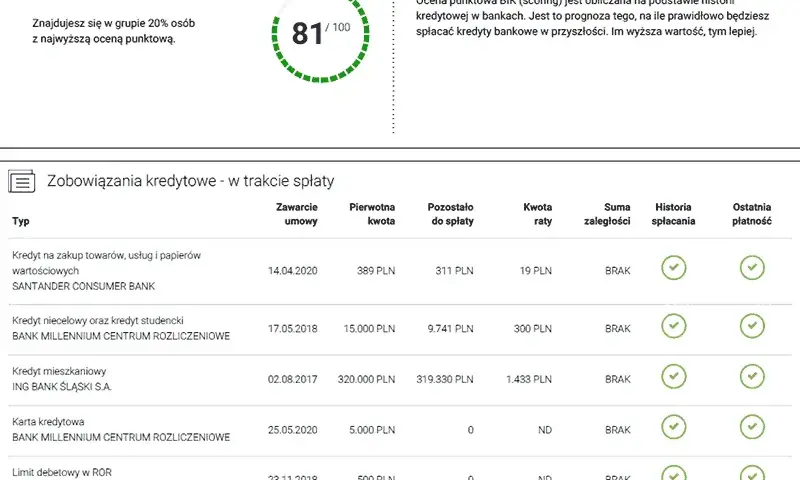800x480 pixels.
Task: Click the Pozostało do spłaty column header
Action: [451, 214]
